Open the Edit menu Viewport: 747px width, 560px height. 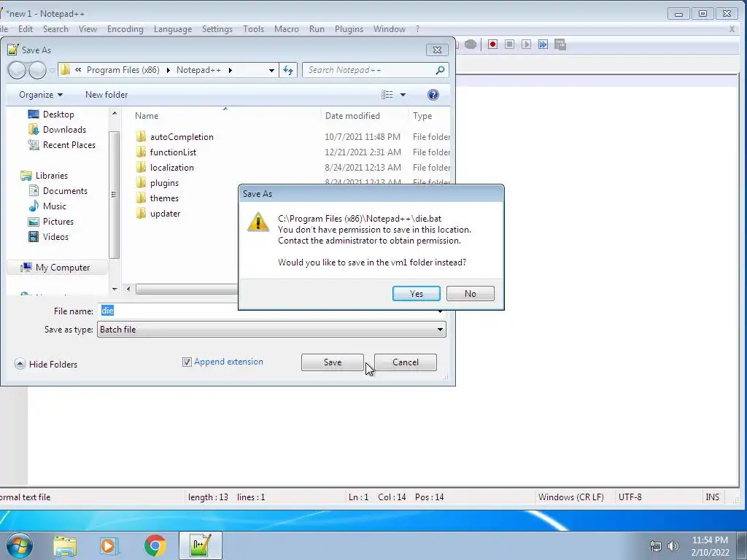coord(26,29)
